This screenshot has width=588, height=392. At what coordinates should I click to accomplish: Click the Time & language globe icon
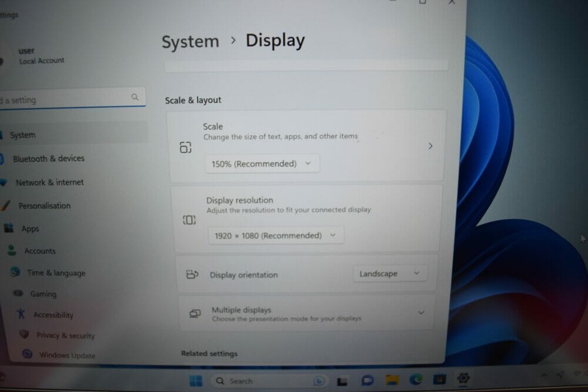click(15, 272)
